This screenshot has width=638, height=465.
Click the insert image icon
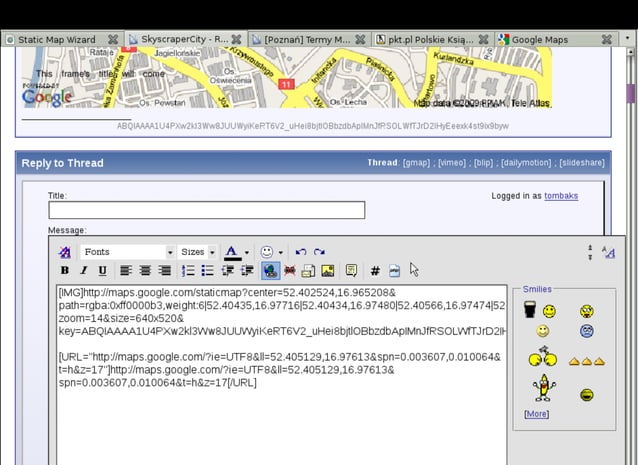coord(327,270)
